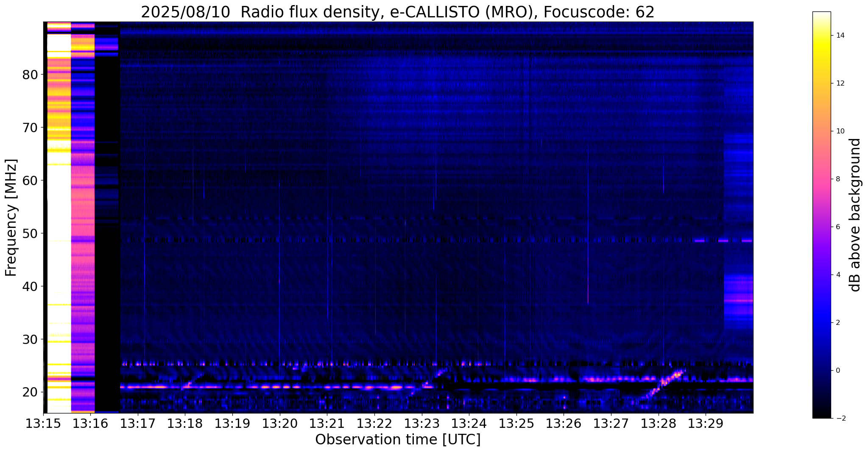Click the 60 MHz frequency tick label

pyautogui.click(x=30, y=181)
